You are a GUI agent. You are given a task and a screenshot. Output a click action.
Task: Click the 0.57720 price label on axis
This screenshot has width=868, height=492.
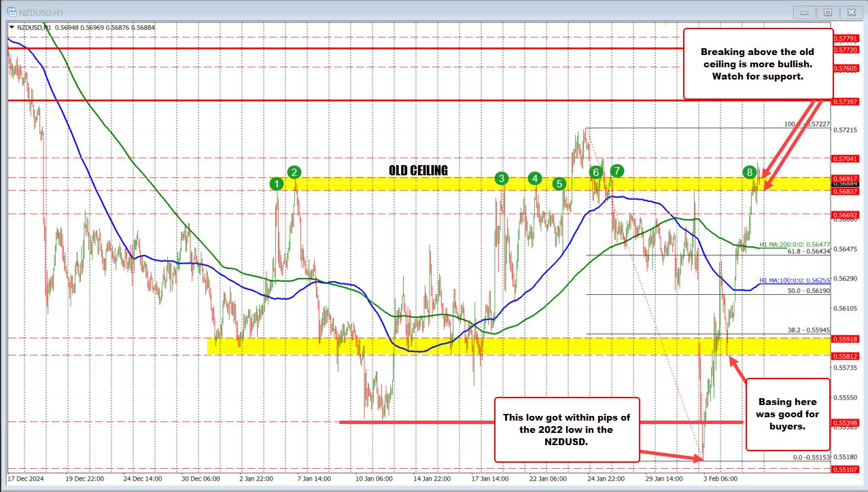pos(846,50)
